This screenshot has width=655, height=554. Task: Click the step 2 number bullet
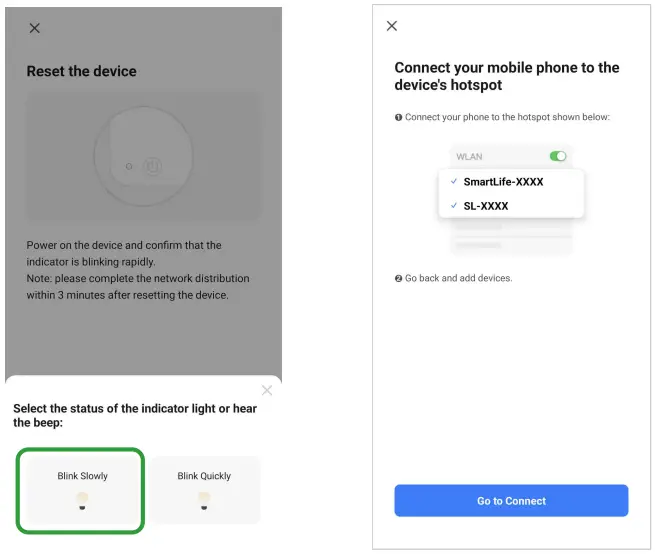pyautogui.click(x=398, y=278)
